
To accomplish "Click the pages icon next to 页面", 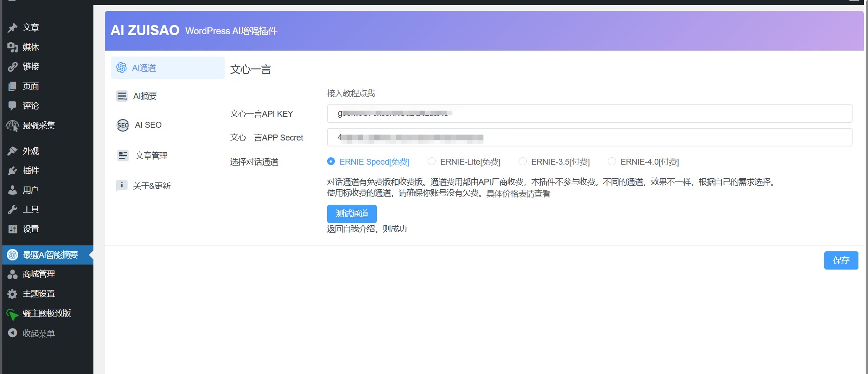I will [13, 87].
